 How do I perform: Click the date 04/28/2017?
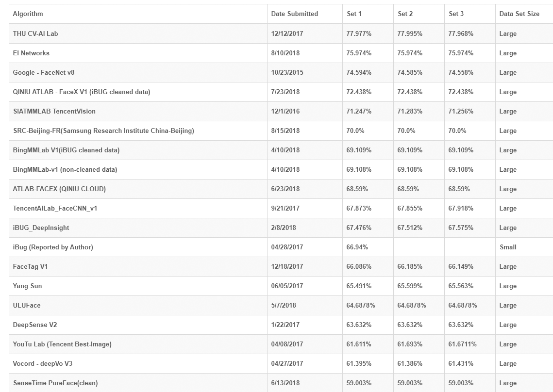[x=287, y=247]
